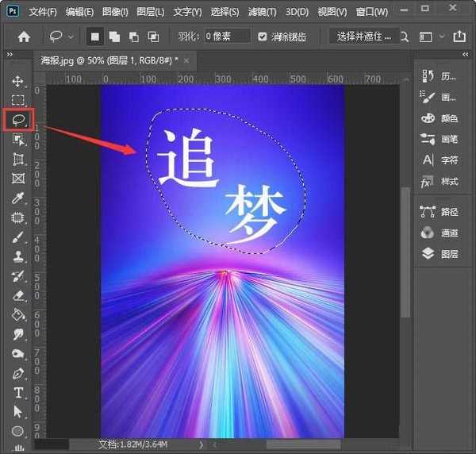Screen dimensions: 476x454
Task: Open the 滤镜(T) menu
Action: [x=261, y=12]
